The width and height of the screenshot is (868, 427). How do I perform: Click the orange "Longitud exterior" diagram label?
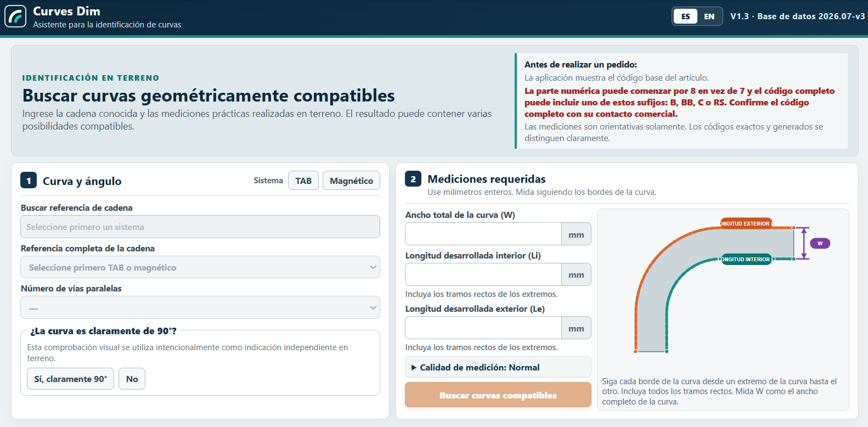746,223
